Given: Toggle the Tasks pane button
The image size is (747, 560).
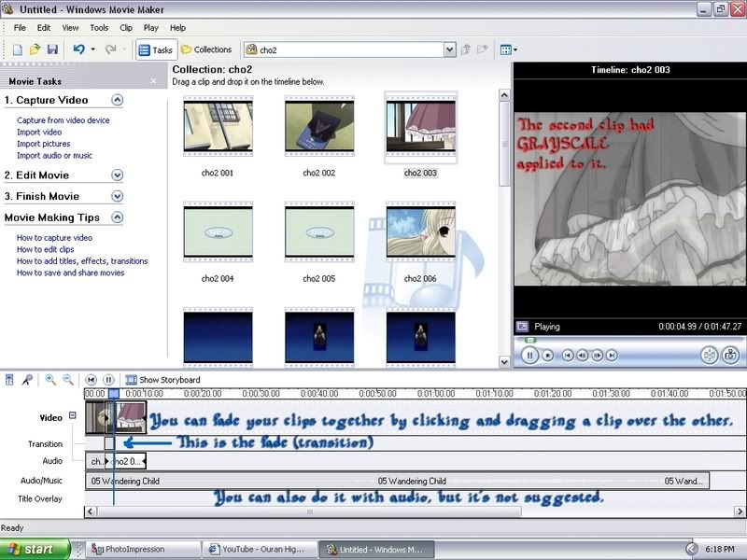Looking at the screenshot, I should tap(155, 49).
